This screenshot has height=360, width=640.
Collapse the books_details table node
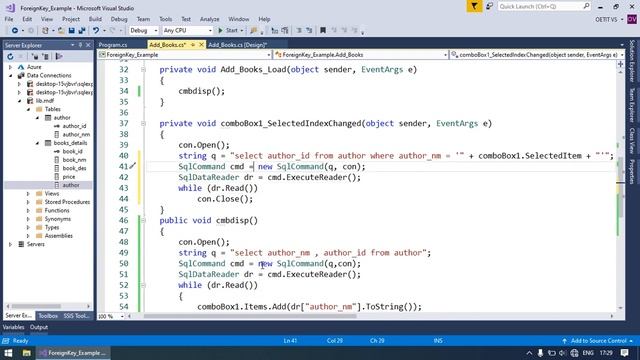tap(38, 143)
